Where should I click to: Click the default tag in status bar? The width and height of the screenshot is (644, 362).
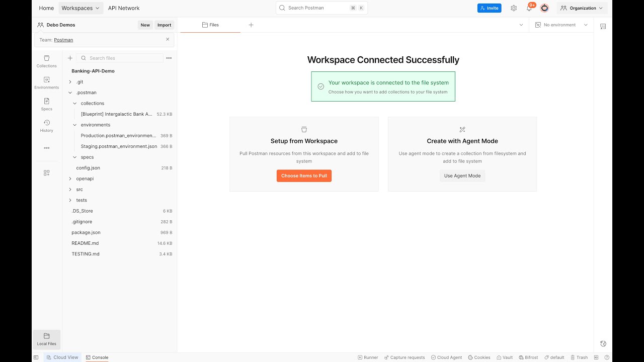click(x=554, y=357)
